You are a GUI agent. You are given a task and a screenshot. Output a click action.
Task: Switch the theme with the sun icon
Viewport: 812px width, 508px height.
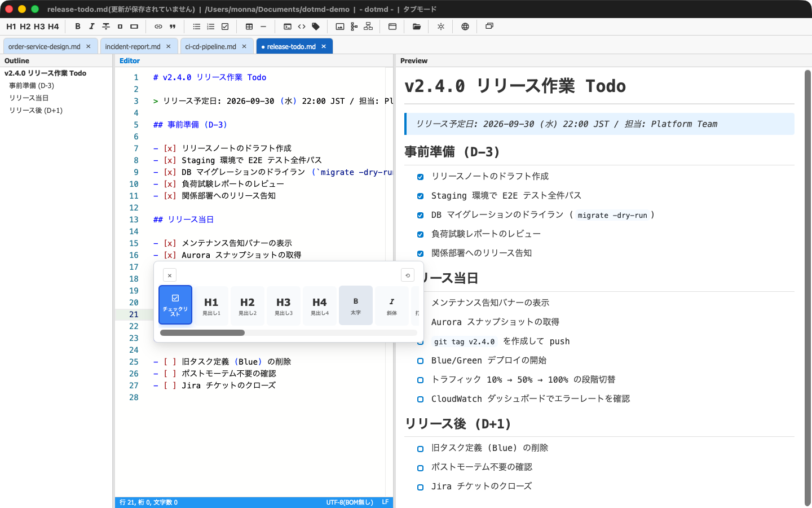pos(441,27)
